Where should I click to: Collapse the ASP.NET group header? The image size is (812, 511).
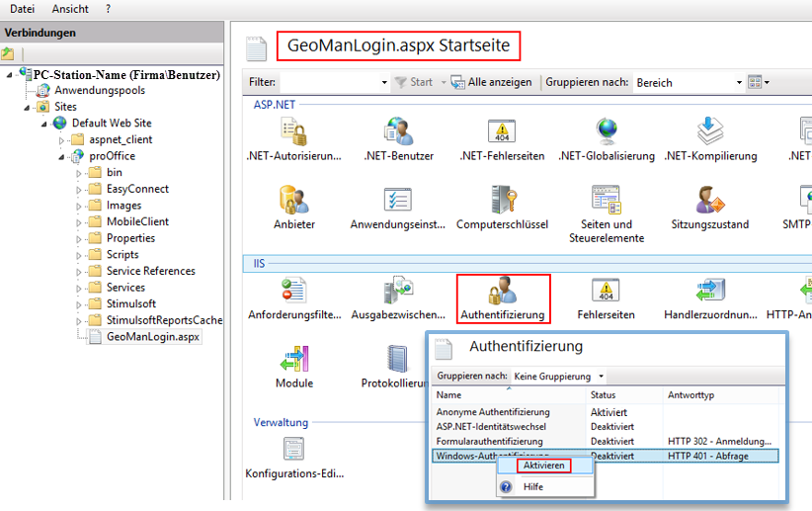tap(274, 105)
